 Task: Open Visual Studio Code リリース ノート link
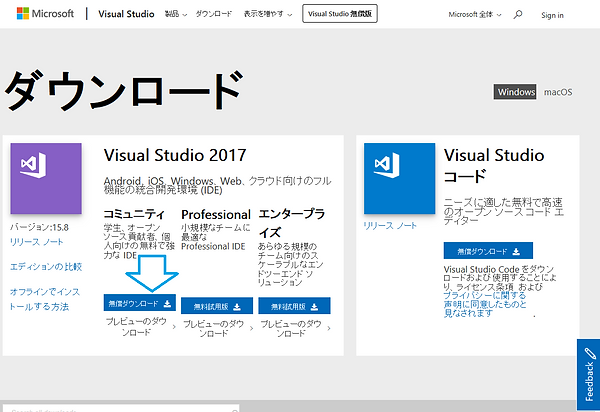tap(390, 226)
